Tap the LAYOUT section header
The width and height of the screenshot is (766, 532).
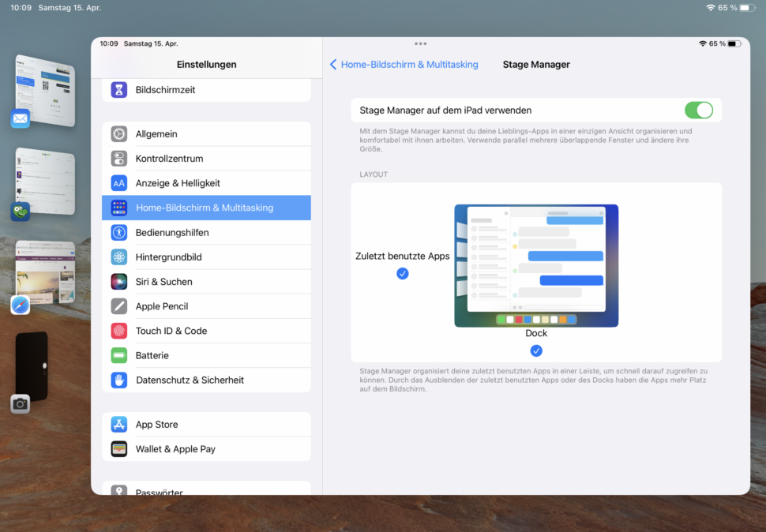(x=374, y=174)
